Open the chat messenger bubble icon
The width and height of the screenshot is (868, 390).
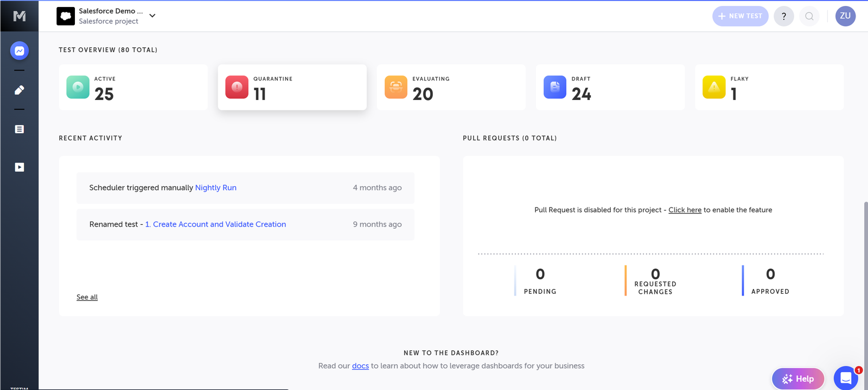tap(846, 378)
